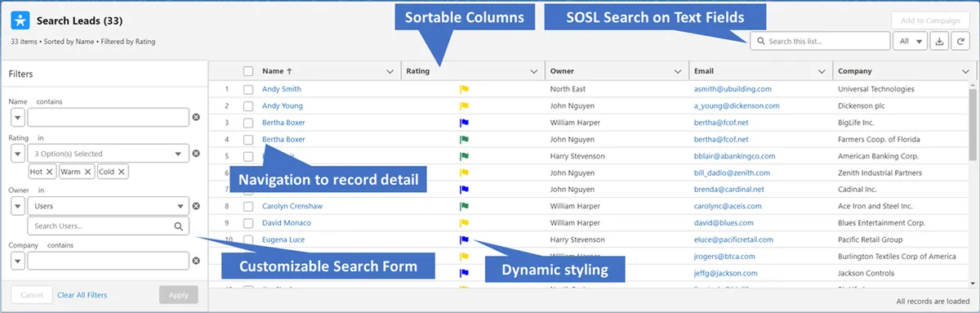The height and width of the screenshot is (313, 980).
Task: Click the green flag for Carolyn Crenshaw
Action: pos(464,207)
